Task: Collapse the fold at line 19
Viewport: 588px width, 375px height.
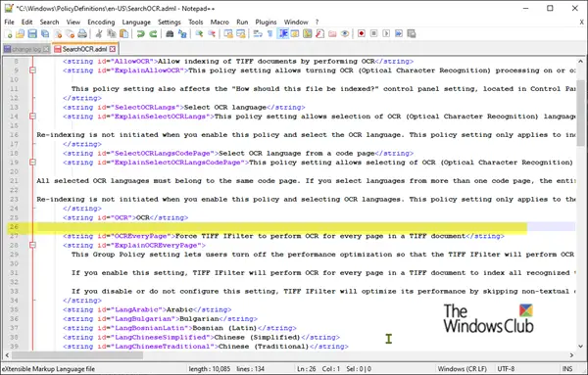Action: point(32,163)
